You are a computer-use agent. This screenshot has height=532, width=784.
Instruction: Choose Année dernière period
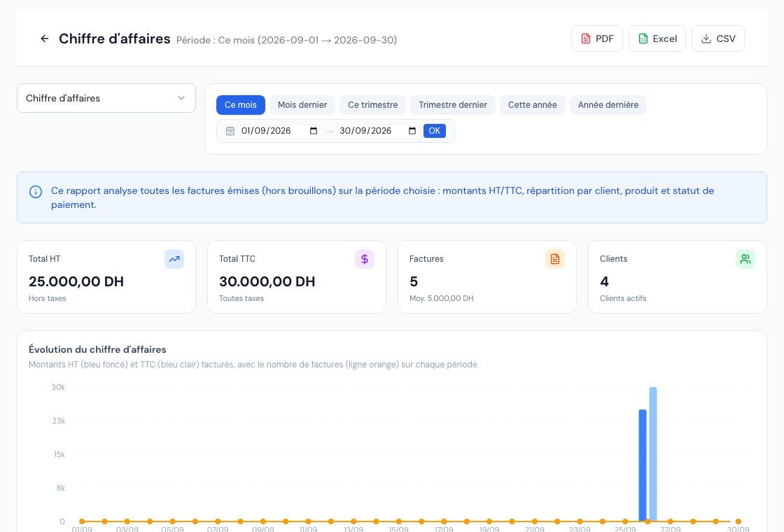click(x=608, y=105)
